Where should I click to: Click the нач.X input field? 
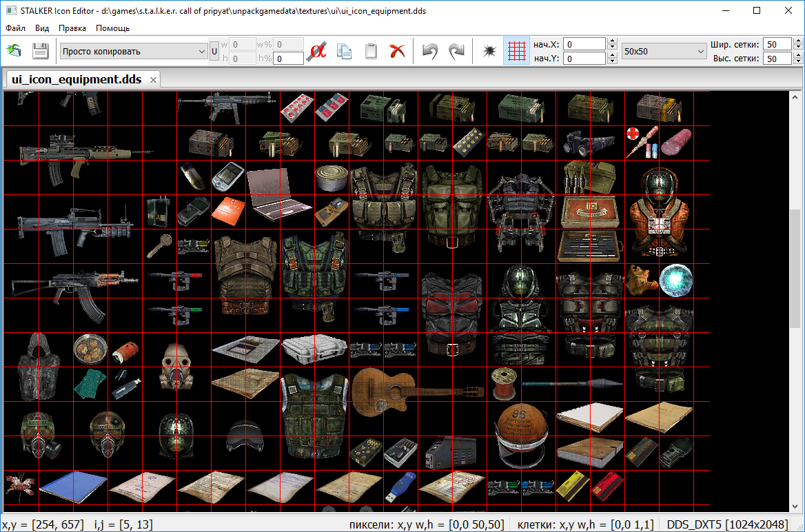584,44
